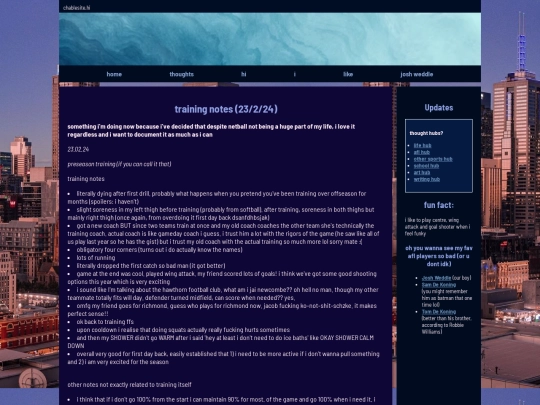This screenshot has height=405, width=540.
Task: Click the 'literally dropped the first catch' bullet
Action: [x=151, y=266]
